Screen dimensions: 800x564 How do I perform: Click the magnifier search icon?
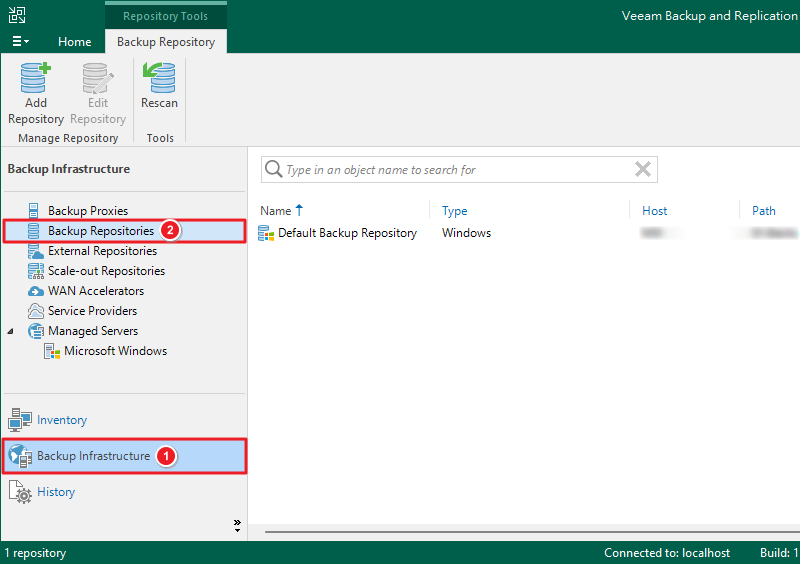(273, 169)
